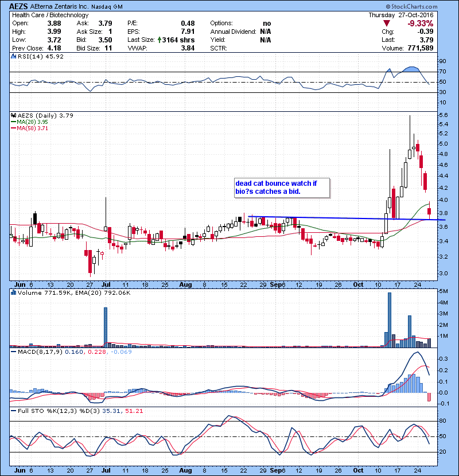
Task: Click the Jun label on the bottom date axis
Action: (x=20, y=470)
